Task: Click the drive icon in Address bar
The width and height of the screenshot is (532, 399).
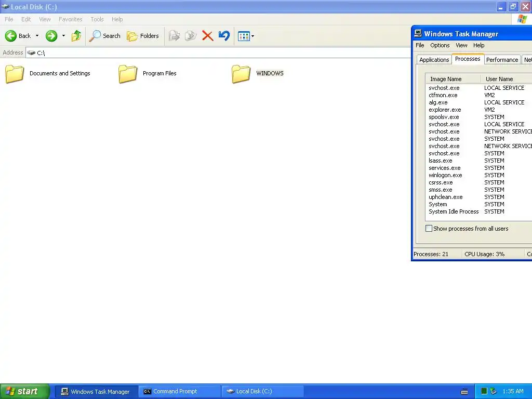Action: pos(31,52)
